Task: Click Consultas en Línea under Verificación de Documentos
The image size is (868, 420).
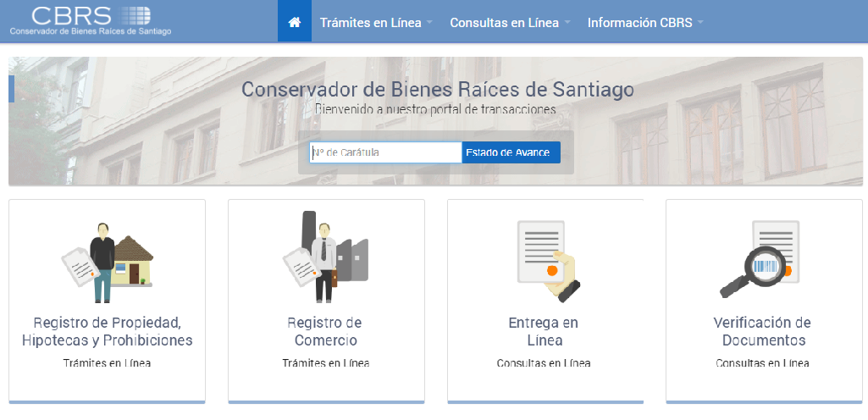Action: (762, 363)
